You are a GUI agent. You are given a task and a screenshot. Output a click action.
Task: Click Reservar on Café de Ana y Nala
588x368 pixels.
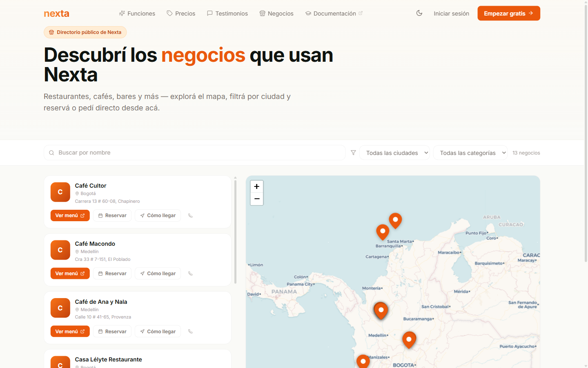tap(112, 332)
